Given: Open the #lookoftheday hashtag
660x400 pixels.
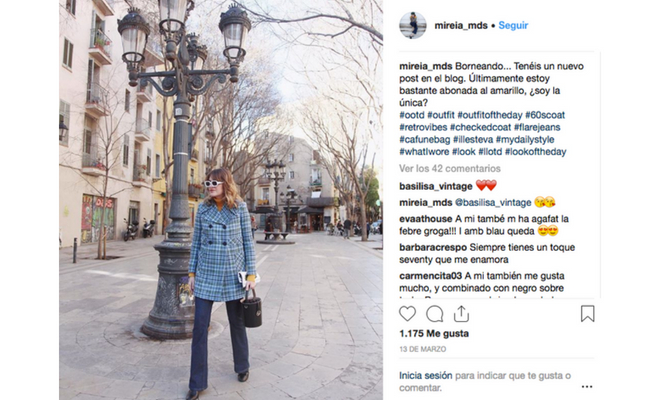Looking at the screenshot, I should coord(535,152).
